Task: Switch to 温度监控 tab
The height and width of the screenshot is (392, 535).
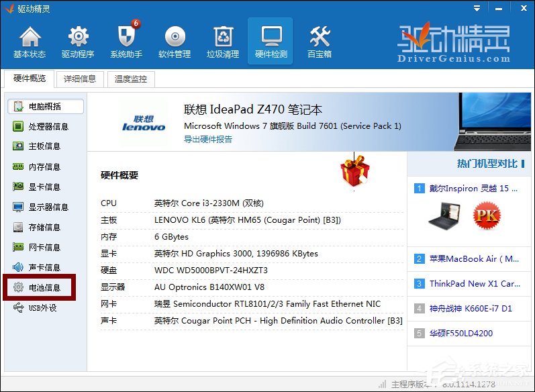Action: pyautogui.click(x=130, y=79)
